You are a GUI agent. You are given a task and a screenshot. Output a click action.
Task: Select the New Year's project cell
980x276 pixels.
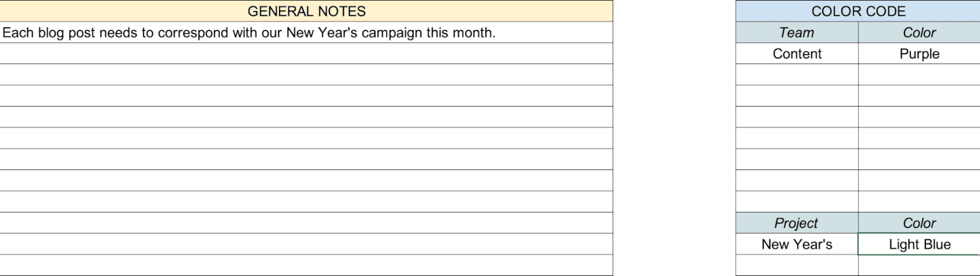[797, 244]
